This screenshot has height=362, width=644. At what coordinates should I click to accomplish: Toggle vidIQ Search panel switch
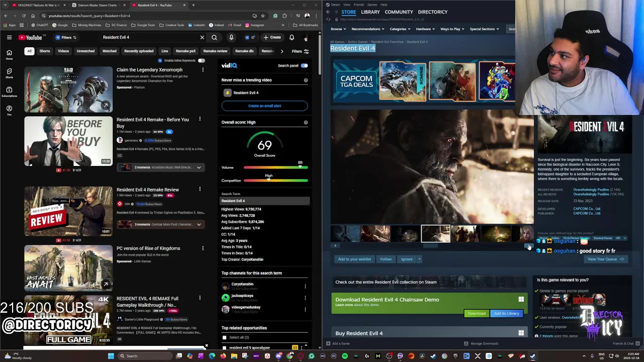click(304, 65)
